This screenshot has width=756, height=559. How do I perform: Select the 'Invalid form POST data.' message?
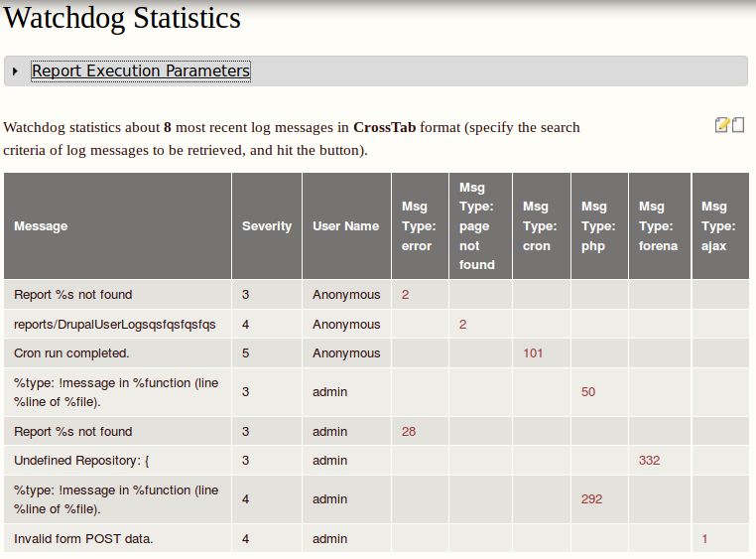(x=83, y=539)
